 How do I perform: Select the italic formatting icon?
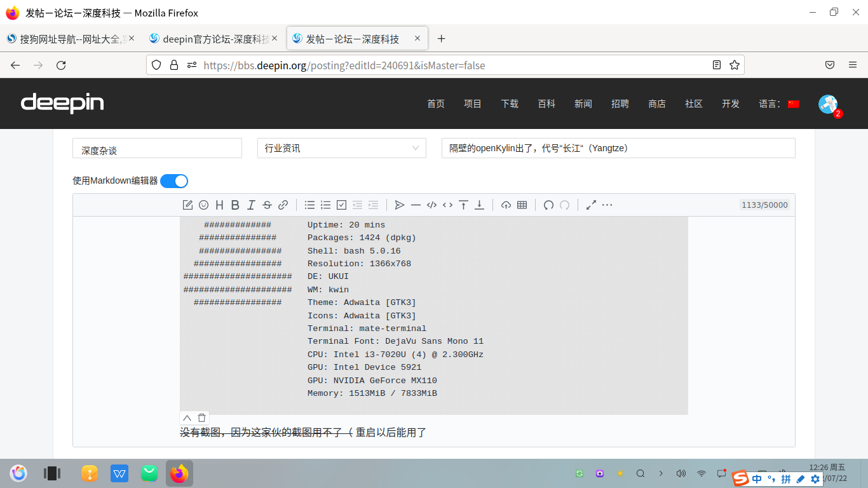[x=251, y=205]
